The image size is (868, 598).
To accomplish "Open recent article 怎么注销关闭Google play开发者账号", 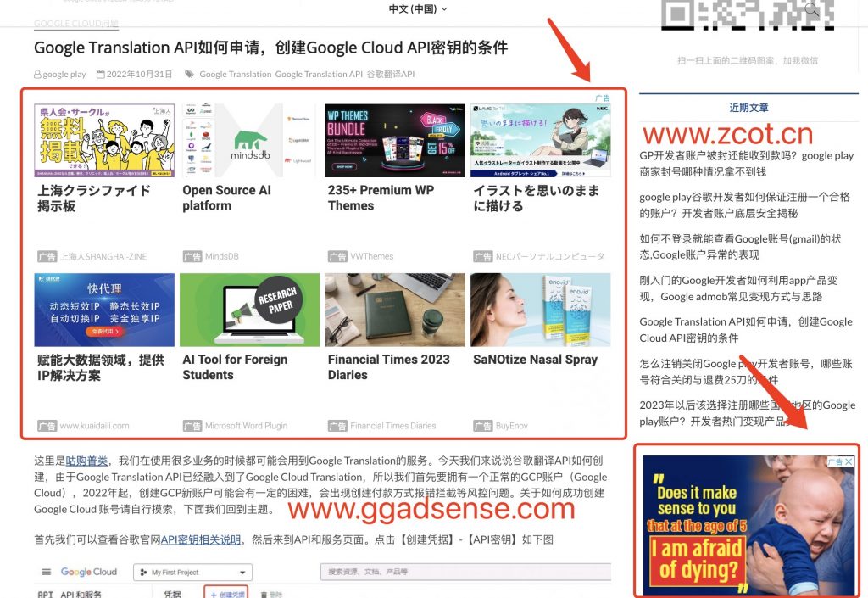I will [746, 372].
